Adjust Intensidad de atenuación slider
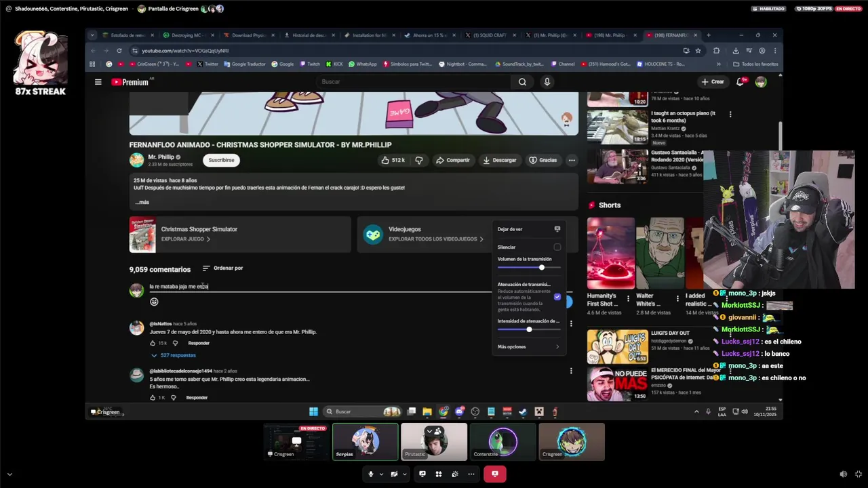Image resolution: width=868 pixels, height=488 pixels. click(x=529, y=329)
